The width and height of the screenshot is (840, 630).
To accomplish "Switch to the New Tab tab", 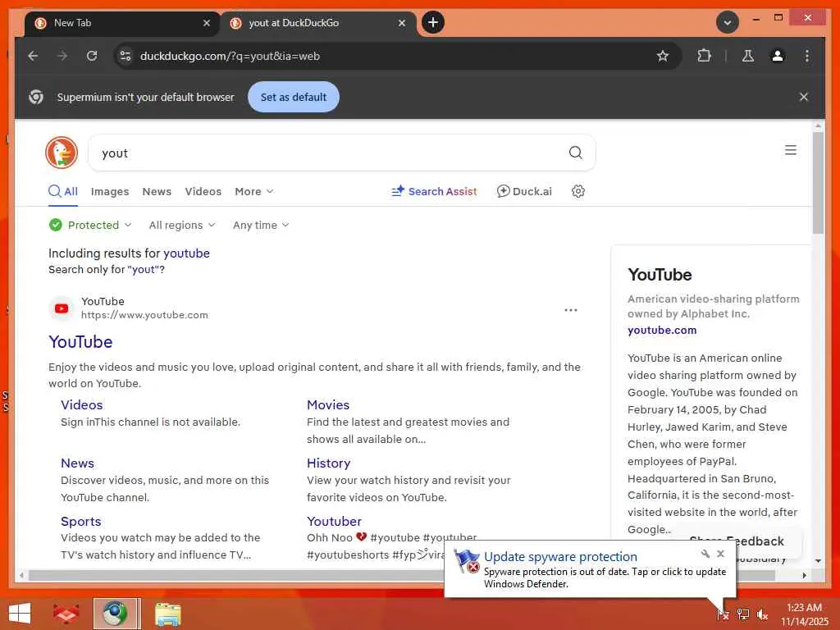I will tap(121, 23).
